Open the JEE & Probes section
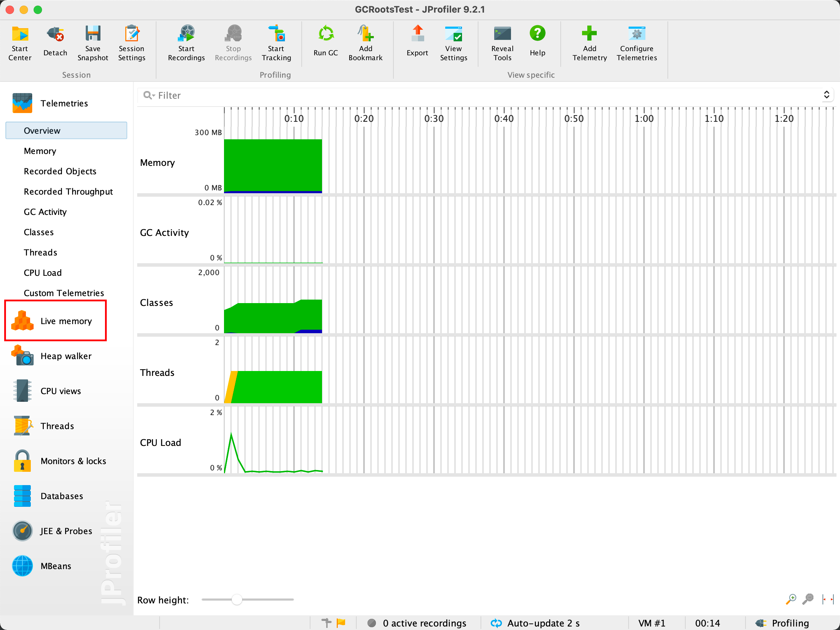Screen dimensions: 840x630 (x=52, y=531)
